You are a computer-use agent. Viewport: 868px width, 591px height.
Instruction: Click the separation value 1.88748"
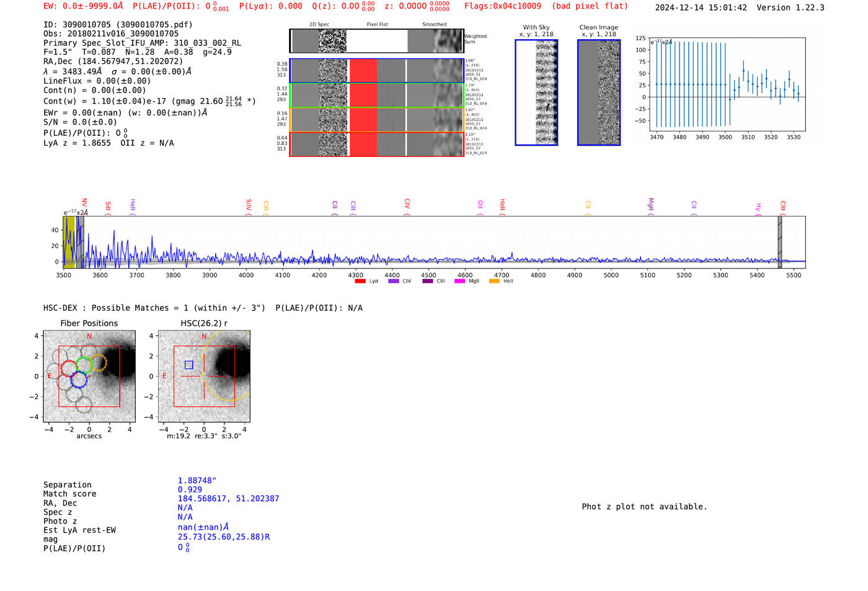coord(197,481)
